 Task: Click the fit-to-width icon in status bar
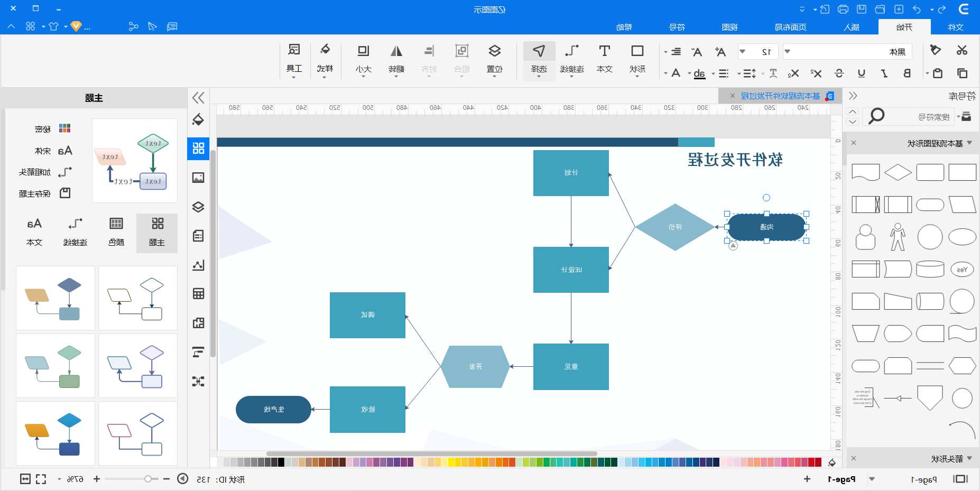click(25, 479)
